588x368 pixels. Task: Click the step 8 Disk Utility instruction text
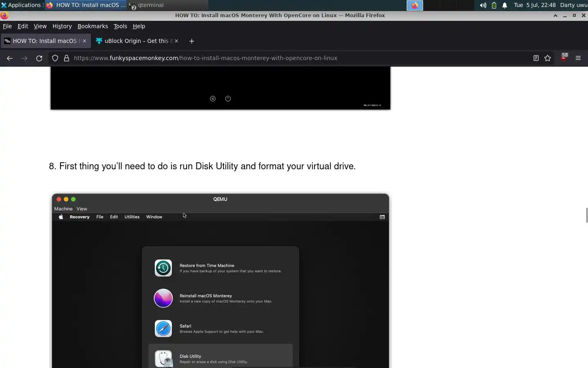(202, 166)
